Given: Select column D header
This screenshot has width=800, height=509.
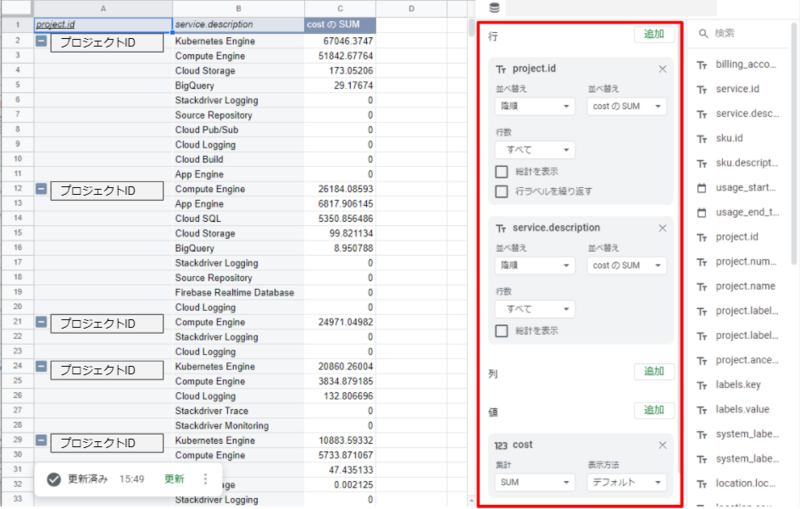Looking at the screenshot, I should pyautogui.click(x=411, y=8).
